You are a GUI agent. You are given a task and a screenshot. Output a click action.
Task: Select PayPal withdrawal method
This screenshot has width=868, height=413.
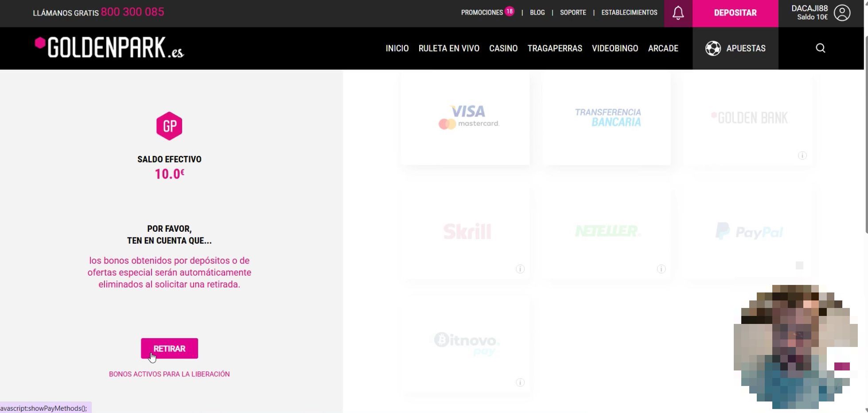tap(749, 232)
